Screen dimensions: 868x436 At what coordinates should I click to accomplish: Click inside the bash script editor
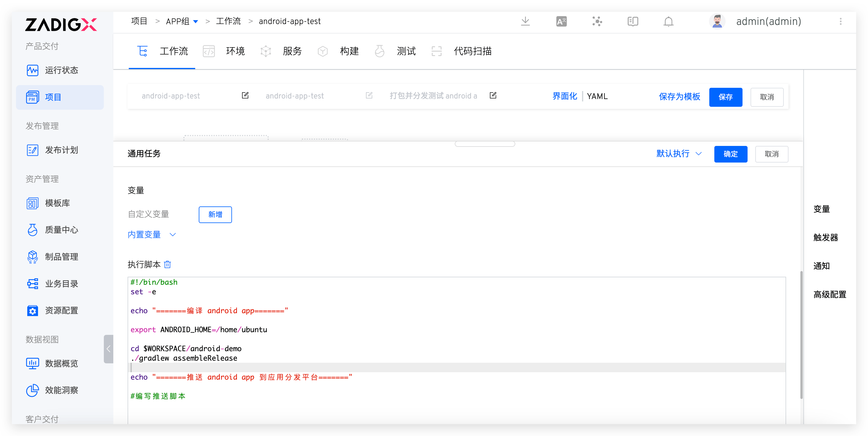click(457, 350)
